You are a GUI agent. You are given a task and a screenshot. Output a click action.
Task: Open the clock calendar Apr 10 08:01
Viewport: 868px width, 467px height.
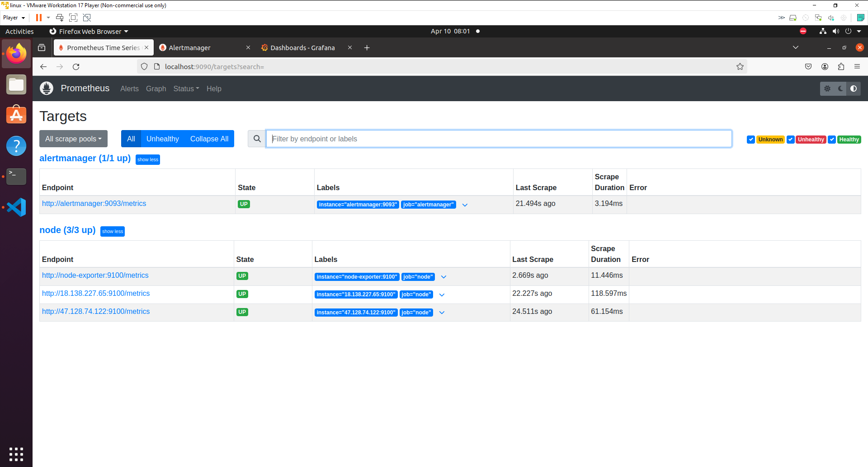click(450, 31)
